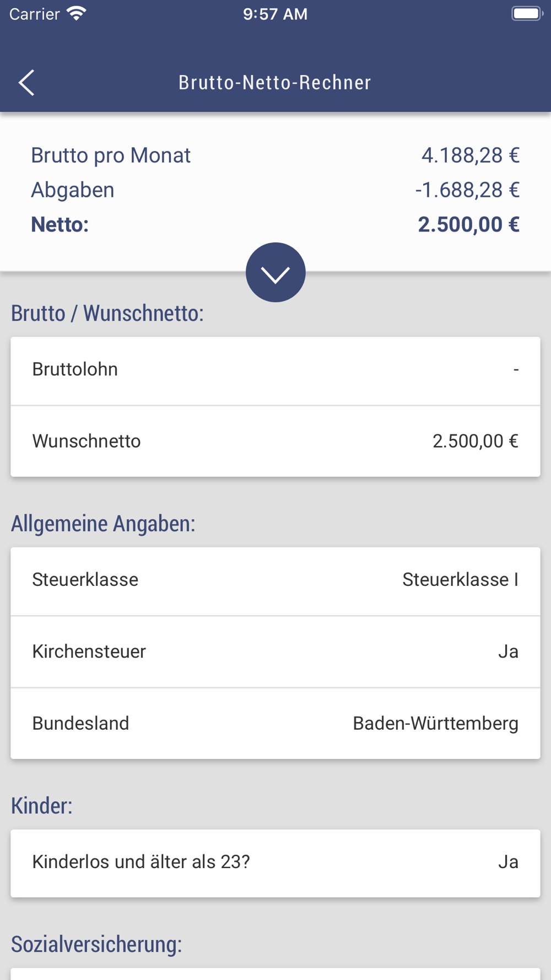Tap the Allgemeine Angaben section heading
551x980 pixels.
point(103,524)
